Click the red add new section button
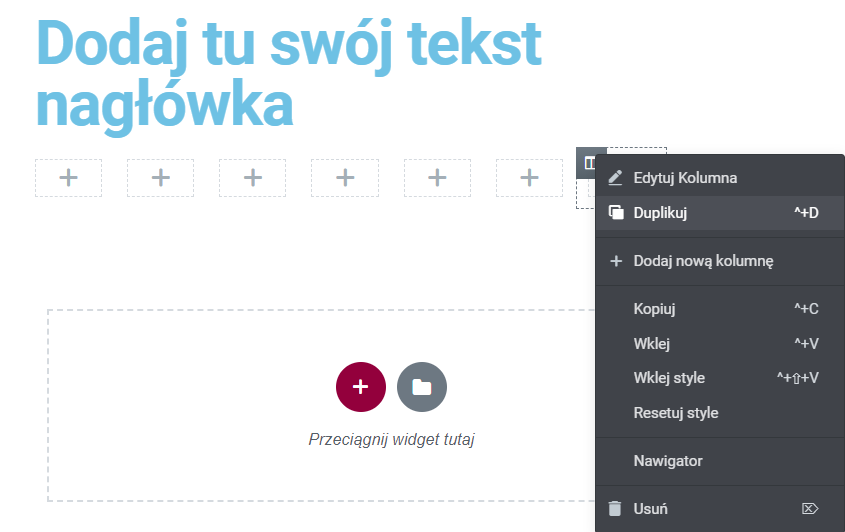This screenshot has height=532, width=845. click(x=361, y=387)
